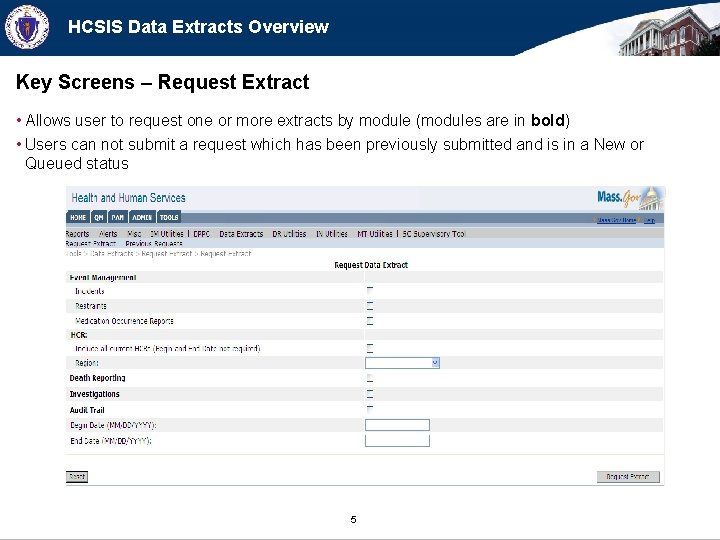Open the HOME tab

78,217
